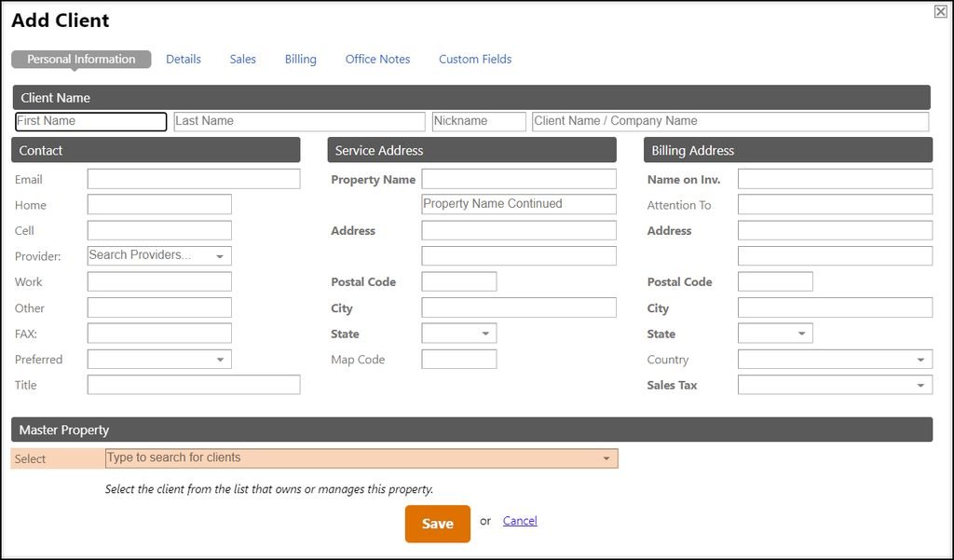Viewport: 954px width, 560px height.
Task: Click into the Last Name field
Action: tap(299, 121)
